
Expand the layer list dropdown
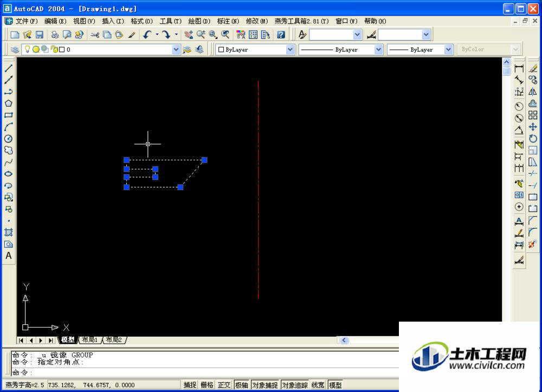click(176, 49)
